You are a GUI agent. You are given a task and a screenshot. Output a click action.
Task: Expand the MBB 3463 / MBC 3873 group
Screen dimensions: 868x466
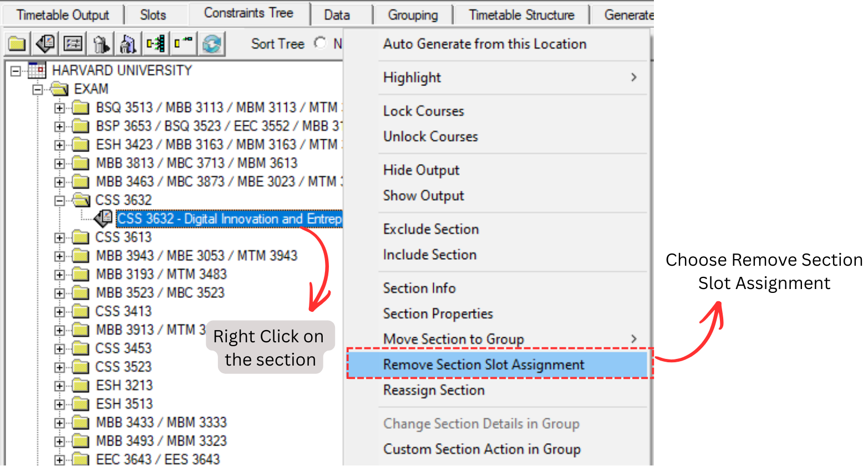[59, 182]
